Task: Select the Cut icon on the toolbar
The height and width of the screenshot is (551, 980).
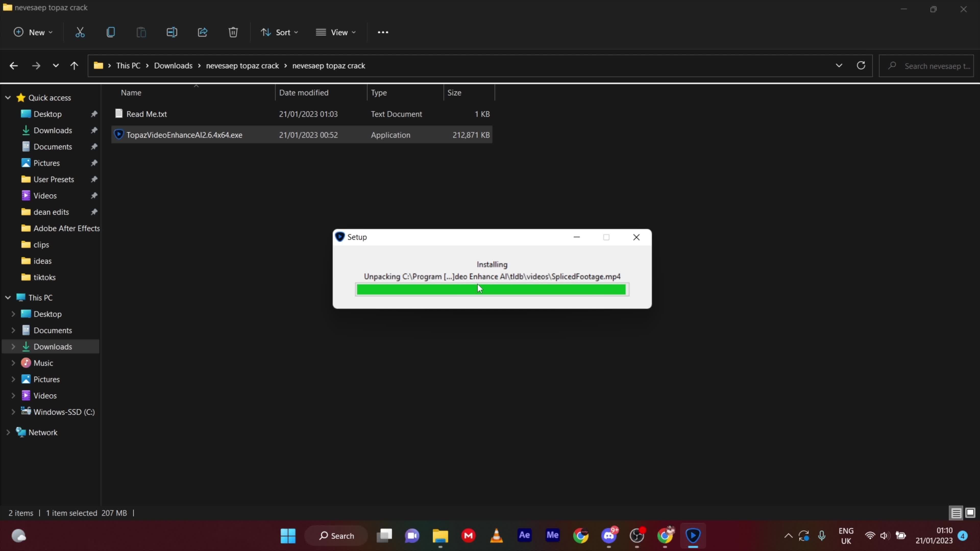Action: (x=80, y=32)
